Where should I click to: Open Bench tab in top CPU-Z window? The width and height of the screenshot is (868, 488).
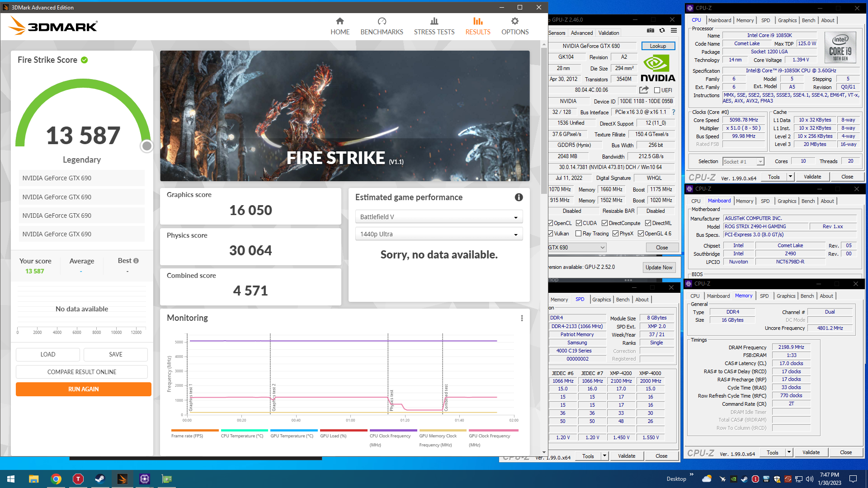coord(808,20)
